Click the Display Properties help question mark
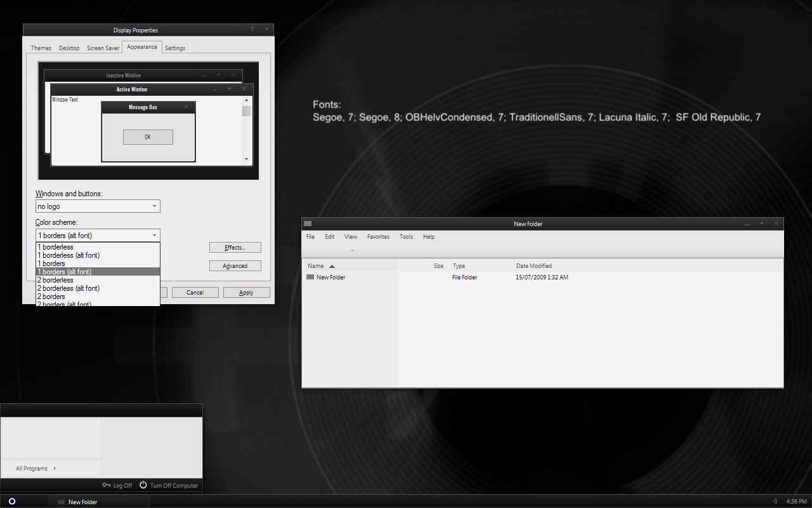 pyautogui.click(x=252, y=29)
